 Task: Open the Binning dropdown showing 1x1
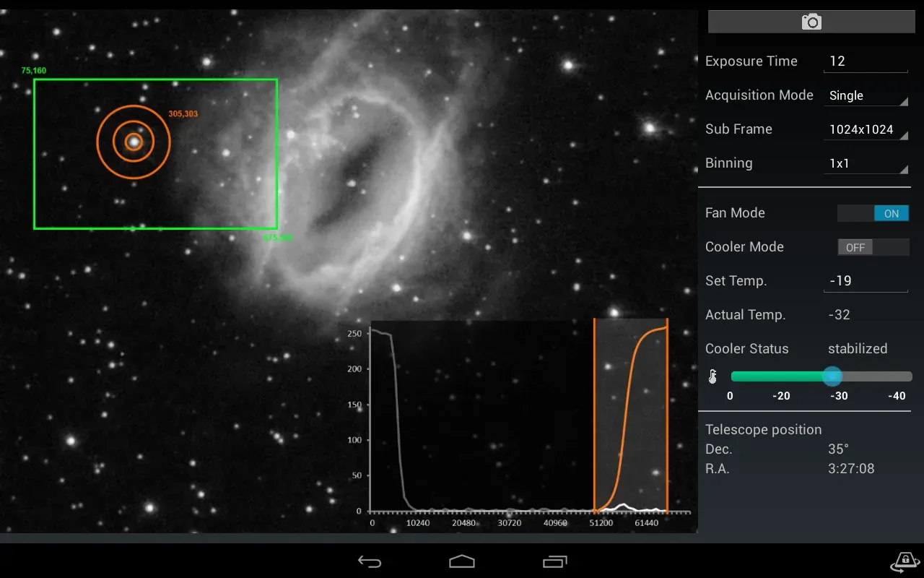tap(866, 163)
